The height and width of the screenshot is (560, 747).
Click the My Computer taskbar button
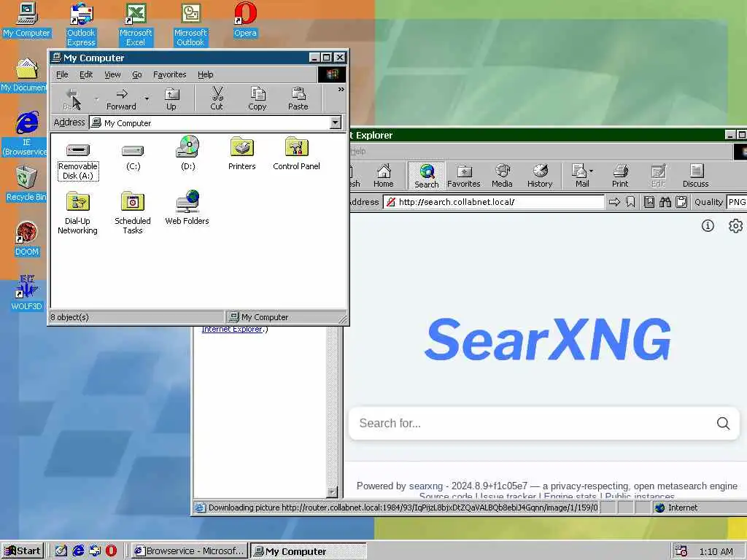pyautogui.click(x=309, y=551)
